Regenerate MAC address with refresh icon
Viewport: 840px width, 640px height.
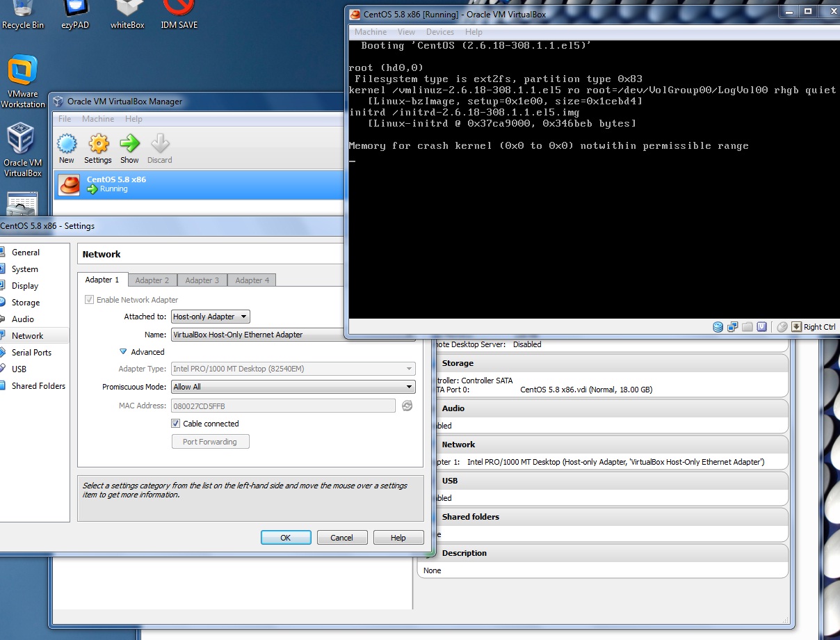tap(407, 406)
